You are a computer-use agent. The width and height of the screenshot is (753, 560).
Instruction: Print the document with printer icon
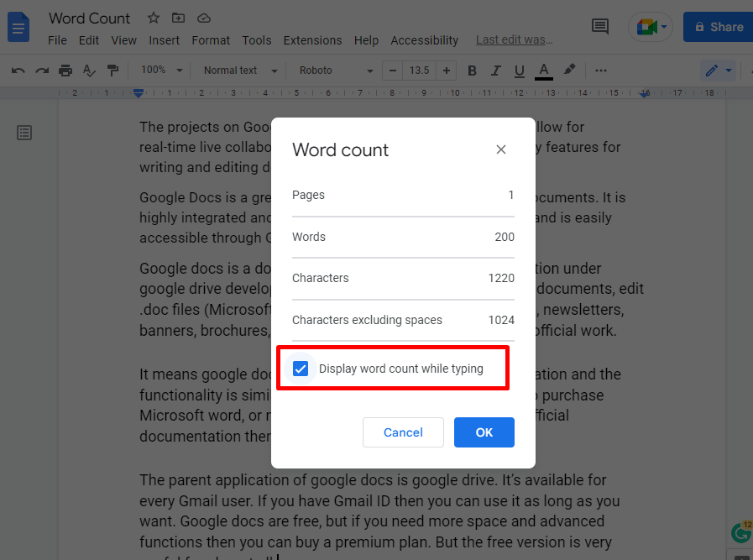pos(65,71)
